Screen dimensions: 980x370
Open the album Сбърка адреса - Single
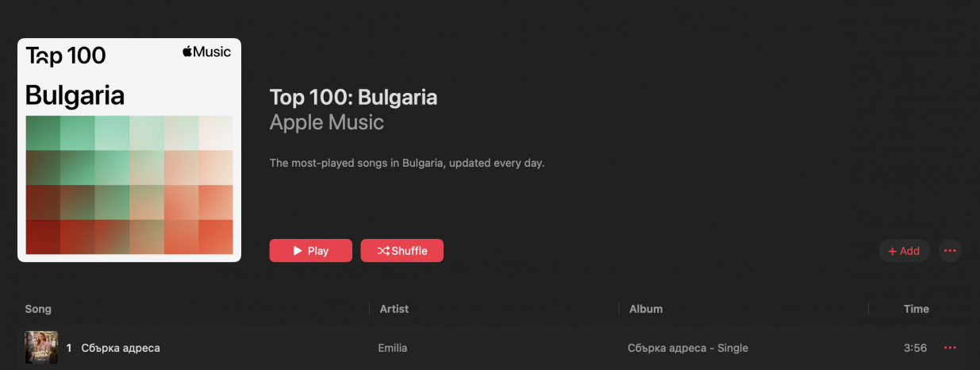tap(687, 348)
